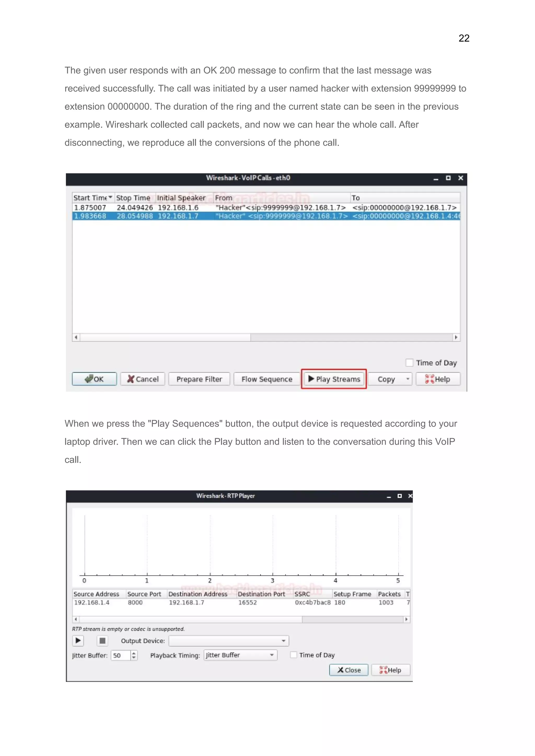This screenshot has height=756, width=535.
Task: Click right arrow of VoIP Calls horizontal scrollbar
Action: [x=456, y=337]
